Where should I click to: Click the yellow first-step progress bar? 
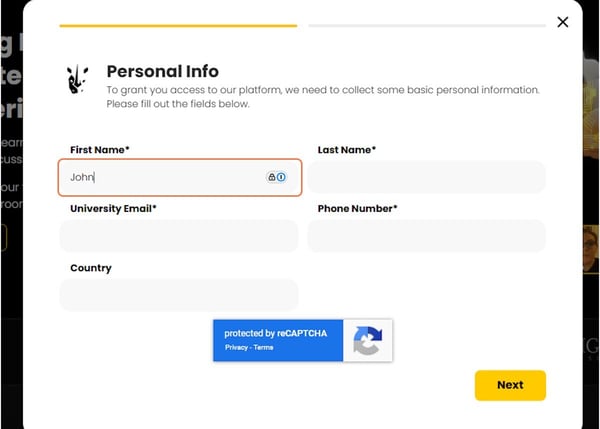coord(178,25)
